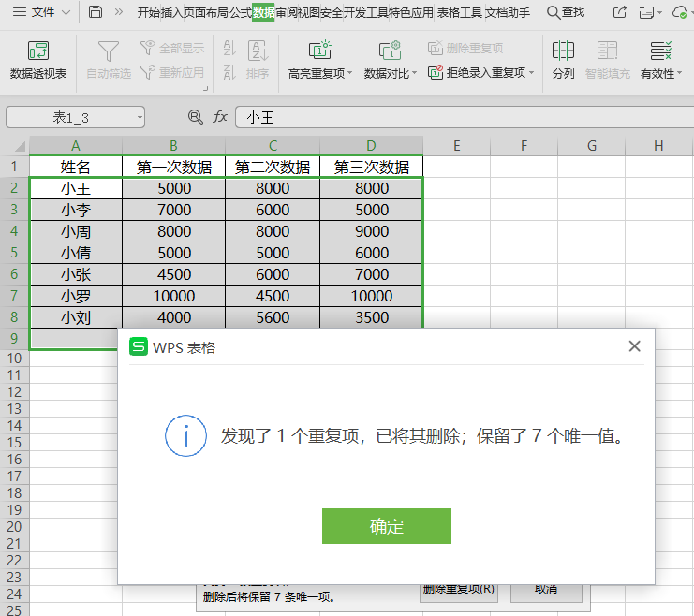Image resolution: width=694 pixels, height=616 pixels.
Task: Open the 文件 menu dropdown
Action: 65,12
